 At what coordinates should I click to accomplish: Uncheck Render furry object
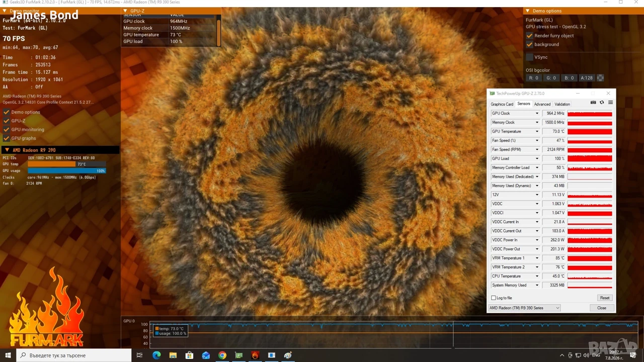[x=529, y=36]
